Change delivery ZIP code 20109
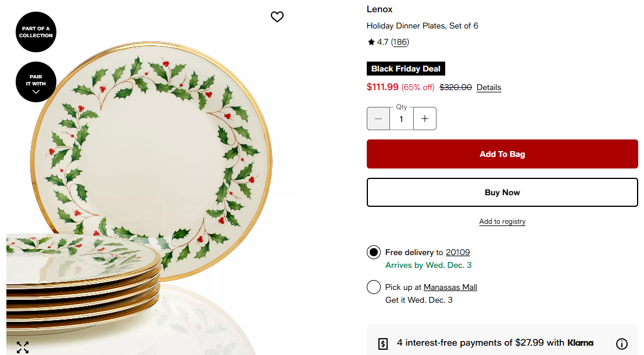Screen dimensions: 644x355 [x=457, y=252]
